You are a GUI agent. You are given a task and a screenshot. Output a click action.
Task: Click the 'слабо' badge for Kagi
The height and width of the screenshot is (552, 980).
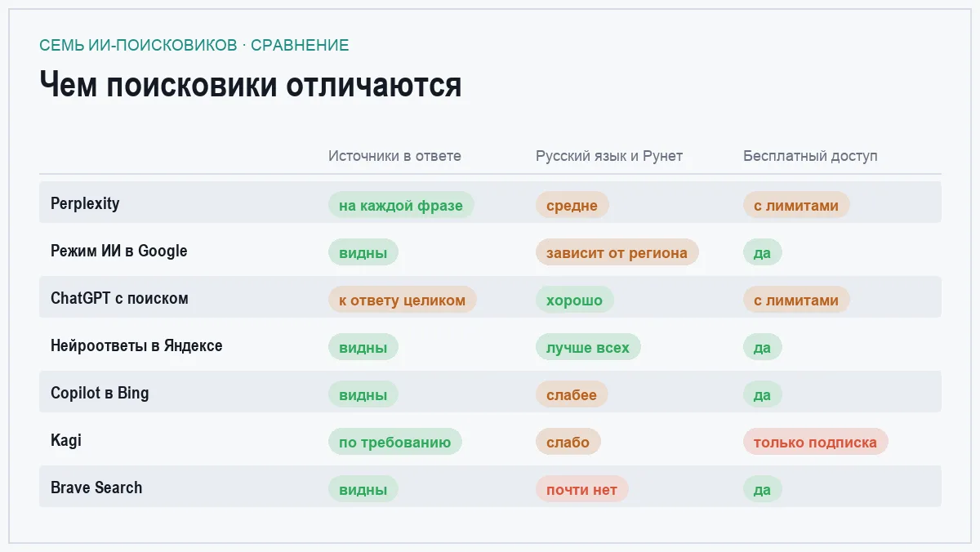point(568,442)
